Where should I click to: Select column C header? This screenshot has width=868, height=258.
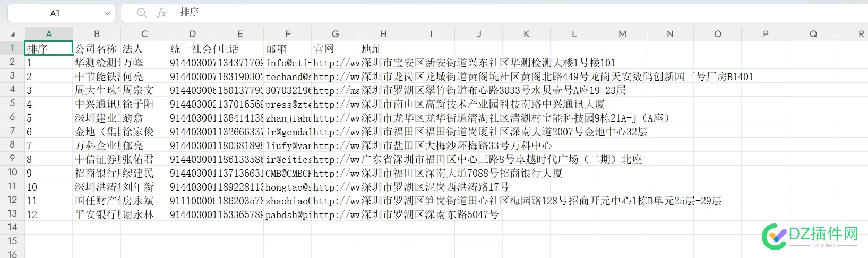point(144,34)
